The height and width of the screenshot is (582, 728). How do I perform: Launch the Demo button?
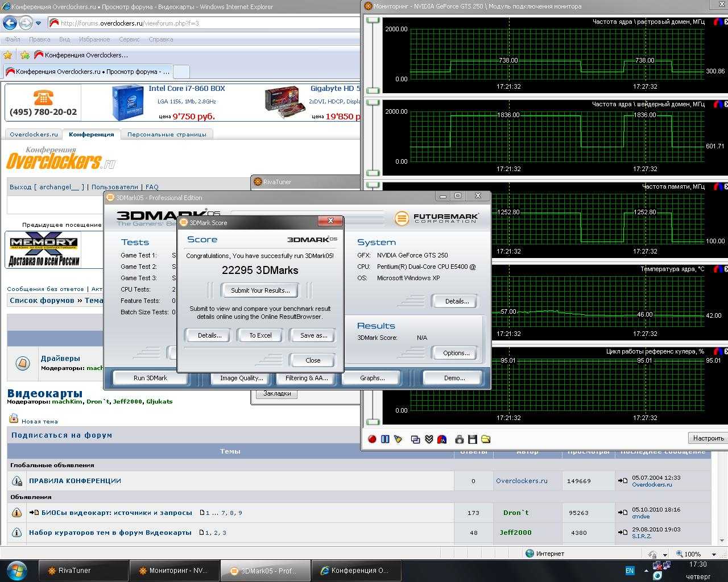[454, 378]
